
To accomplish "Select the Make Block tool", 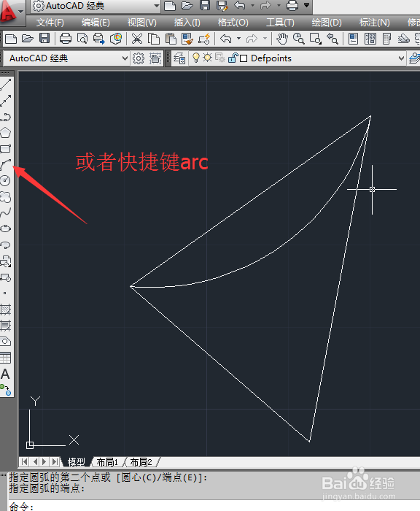I will click(6, 277).
